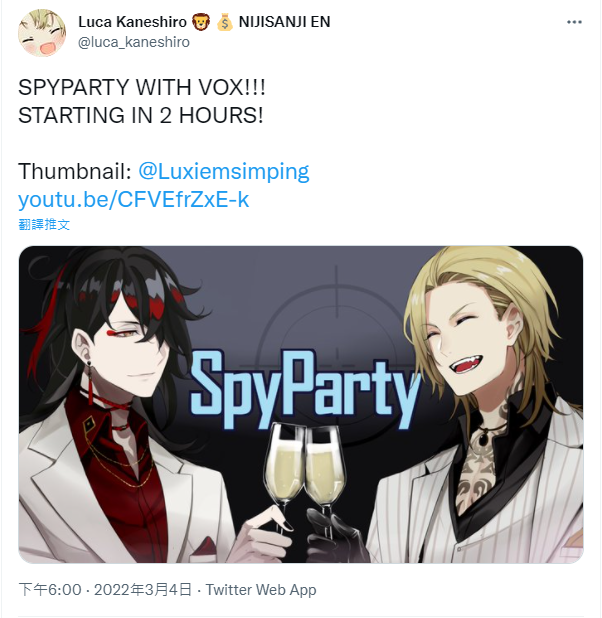Image resolution: width=602 pixels, height=618 pixels.
Task: Click the Luca Kaneshiro display name
Action: point(132,22)
